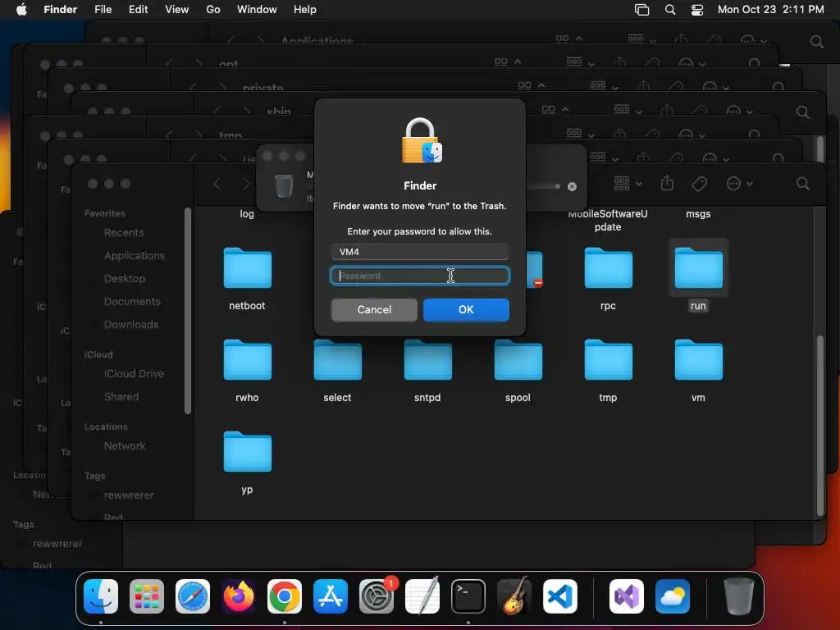This screenshot has height=630, width=840.
Task: Open Downloads in the sidebar
Action: [x=131, y=325]
